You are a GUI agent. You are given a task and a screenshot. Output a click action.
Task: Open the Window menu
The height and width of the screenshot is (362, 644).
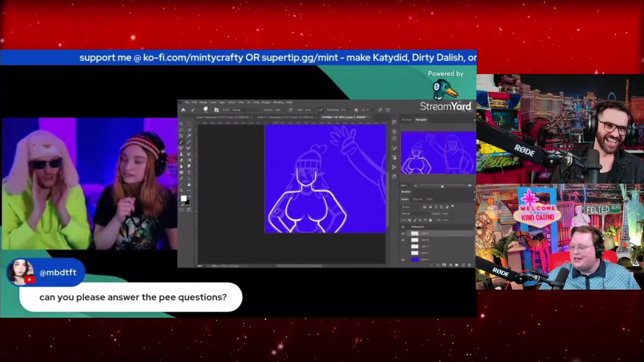pos(278,102)
